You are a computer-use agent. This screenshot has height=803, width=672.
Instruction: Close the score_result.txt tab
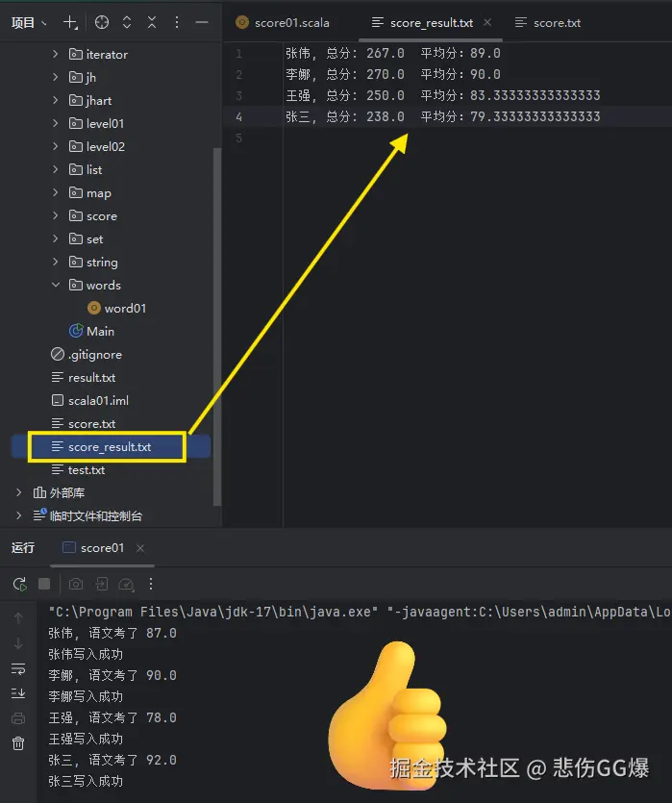(x=487, y=22)
